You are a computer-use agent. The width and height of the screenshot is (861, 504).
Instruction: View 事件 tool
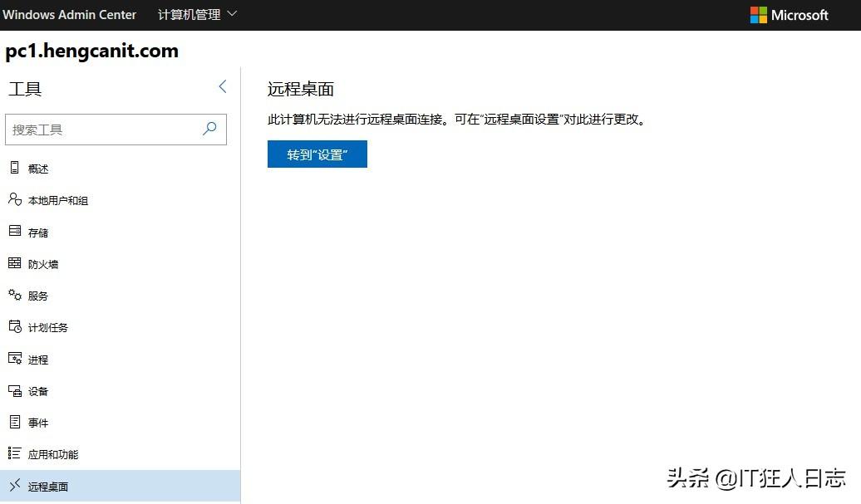121,423
